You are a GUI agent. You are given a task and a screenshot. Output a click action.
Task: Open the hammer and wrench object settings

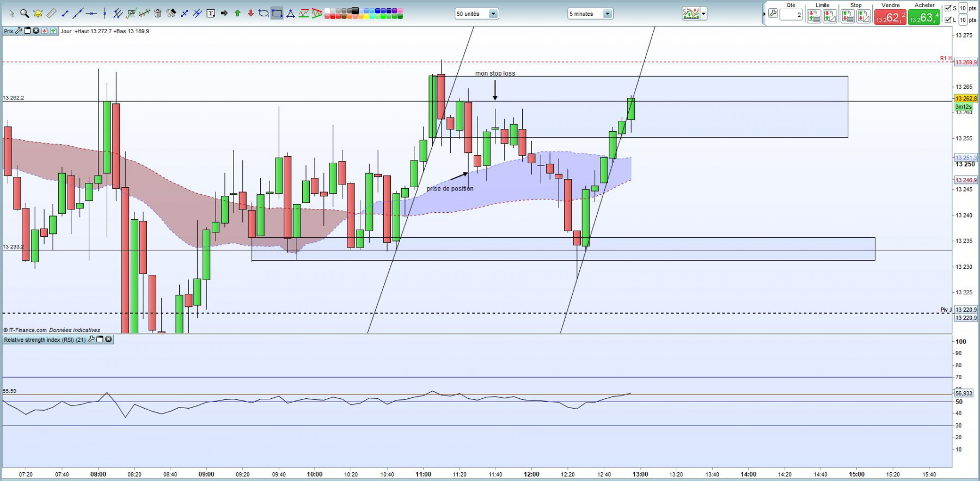tap(171, 14)
